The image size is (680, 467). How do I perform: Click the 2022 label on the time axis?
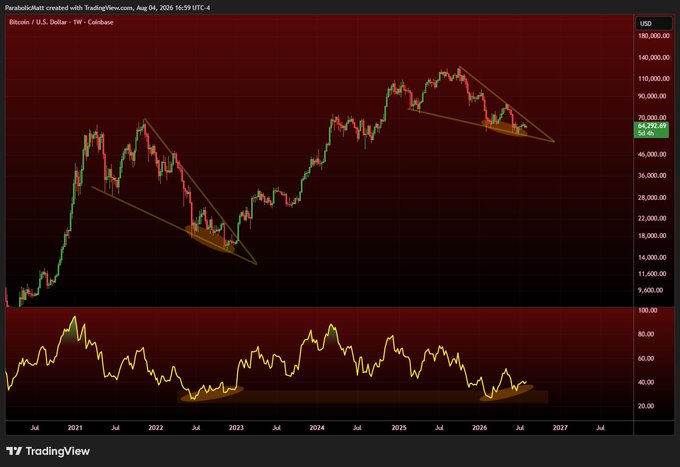pyautogui.click(x=156, y=428)
